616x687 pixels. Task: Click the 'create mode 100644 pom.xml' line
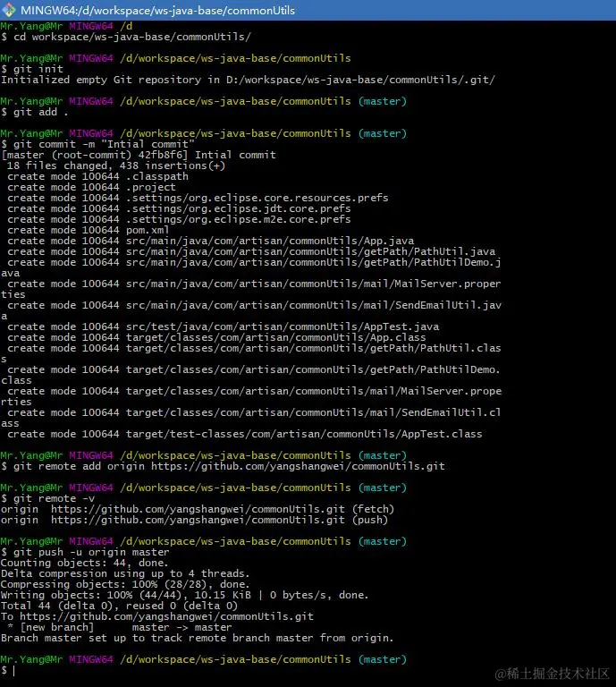pos(88,230)
